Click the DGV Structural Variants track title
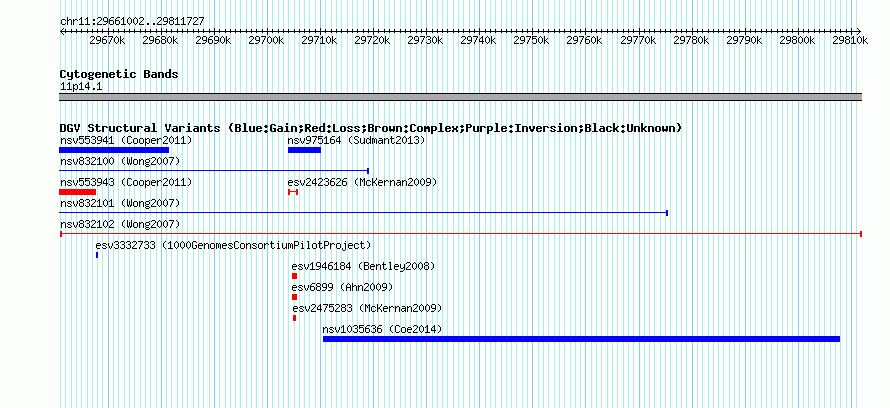The image size is (890, 408). point(371,128)
